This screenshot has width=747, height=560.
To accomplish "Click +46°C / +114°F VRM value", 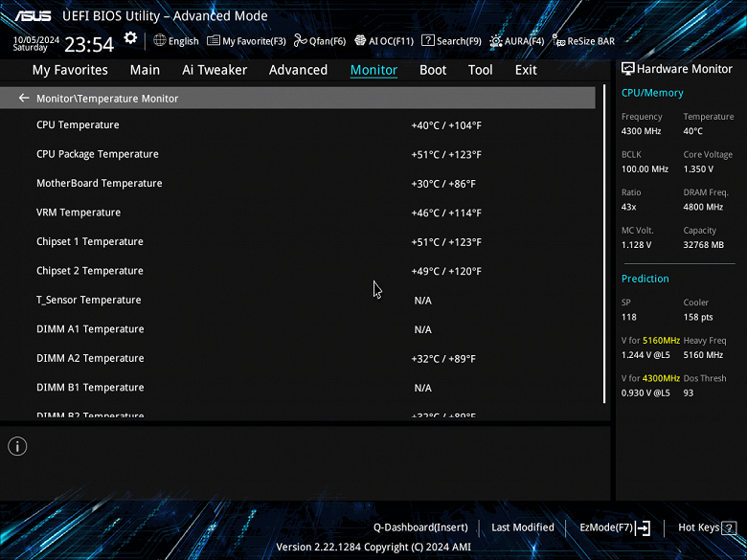I will (x=446, y=213).
